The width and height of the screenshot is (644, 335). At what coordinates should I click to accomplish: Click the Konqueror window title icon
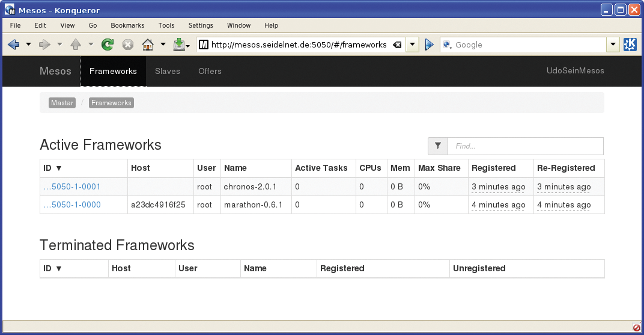10,9
